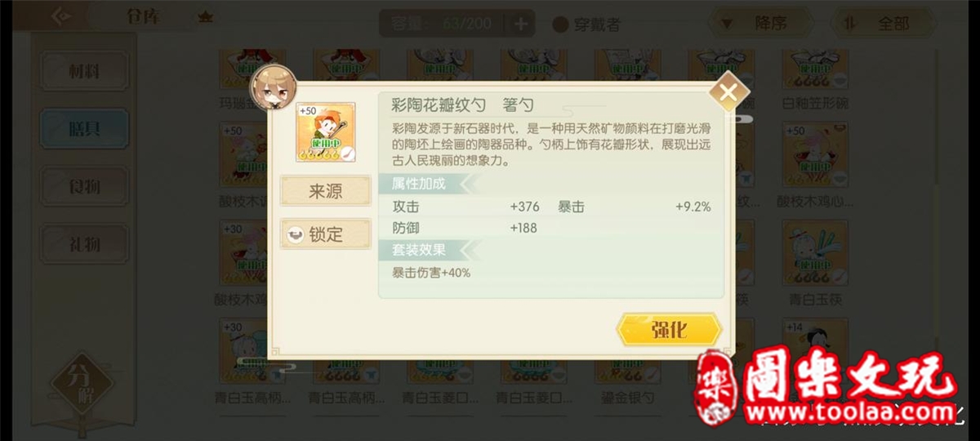
Task: Click the 彩陶花瓣纹勺 item icon in popup
Action: coord(326,132)
